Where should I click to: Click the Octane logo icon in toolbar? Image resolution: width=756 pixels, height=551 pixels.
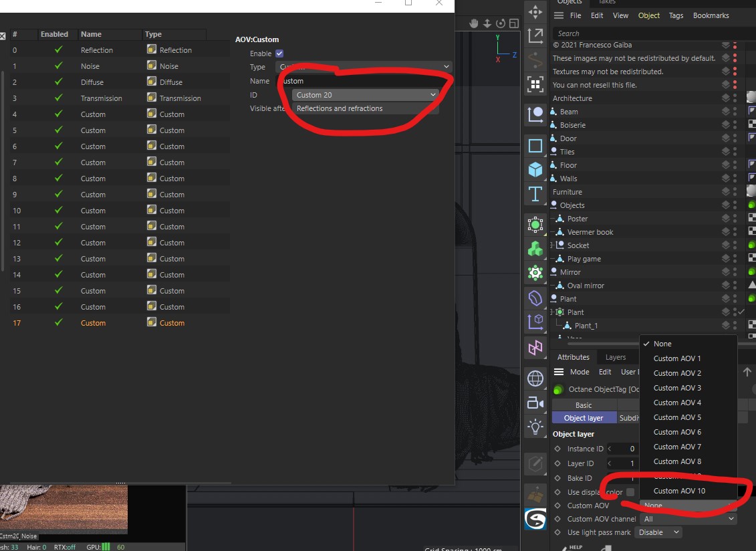click(535, 520)
